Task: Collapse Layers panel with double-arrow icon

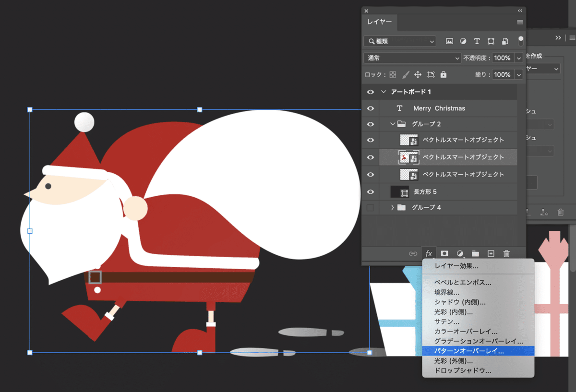Action: 520,11
